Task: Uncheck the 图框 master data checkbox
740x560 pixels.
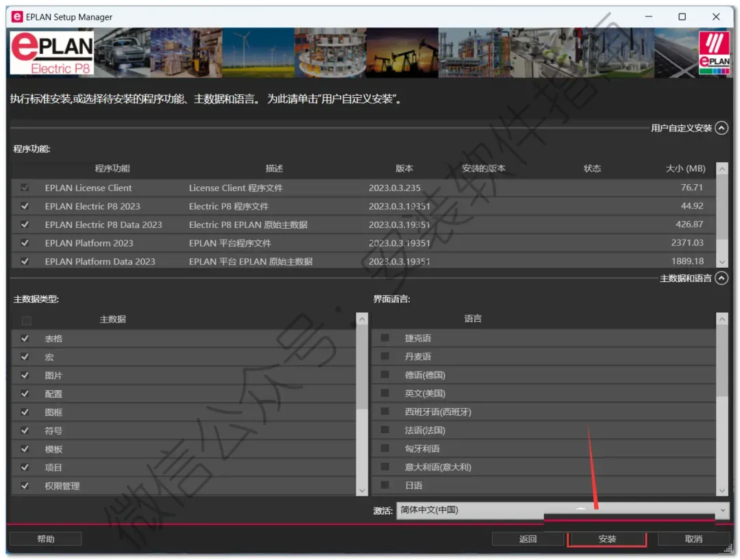Action: (x=25, y=412)
